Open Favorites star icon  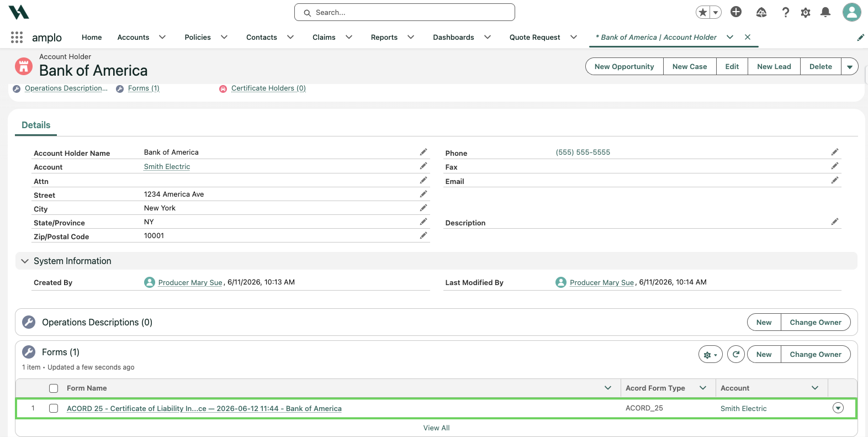702,12
